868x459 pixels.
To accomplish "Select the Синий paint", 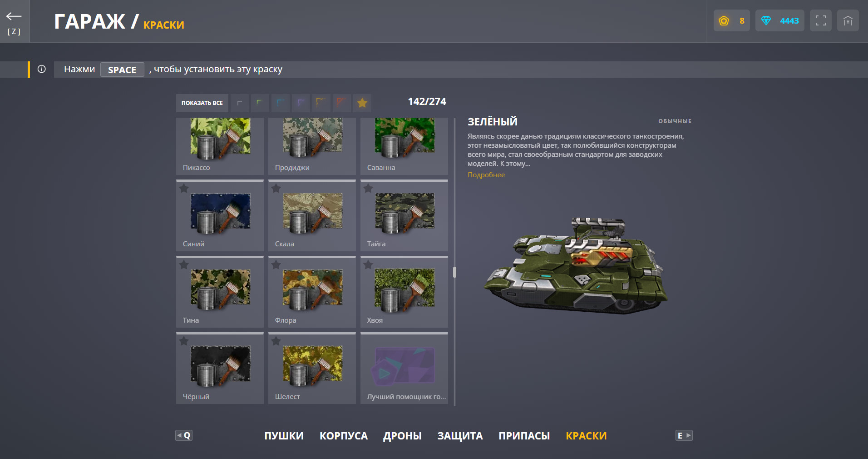I will [x=220, y=215].
